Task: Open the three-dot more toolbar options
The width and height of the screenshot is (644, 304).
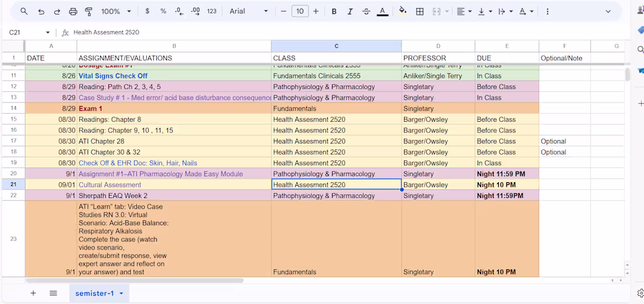Action: pos(547,12)
